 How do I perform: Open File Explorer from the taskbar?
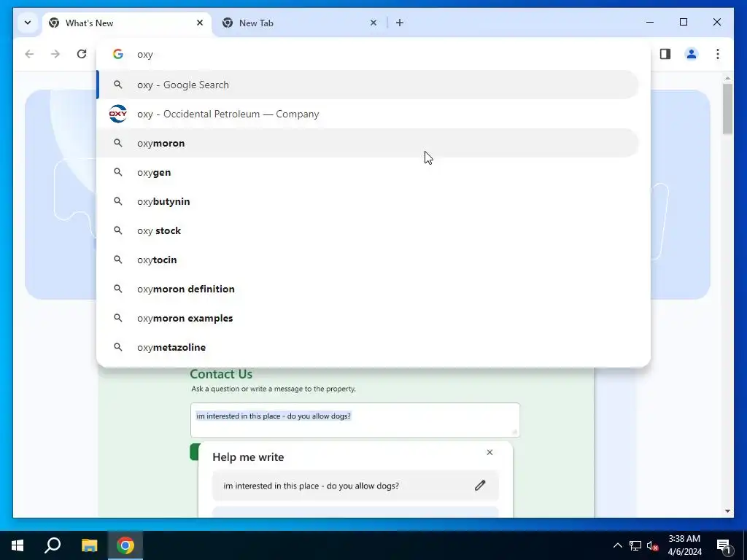[x=89, y=545]
